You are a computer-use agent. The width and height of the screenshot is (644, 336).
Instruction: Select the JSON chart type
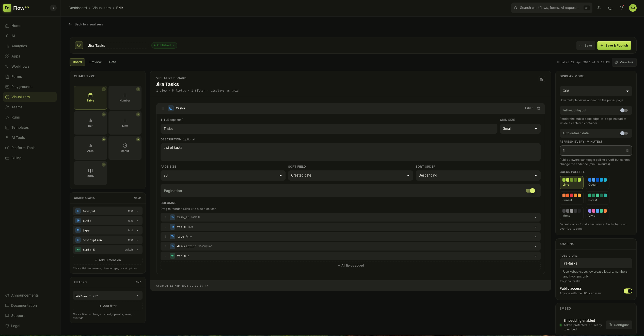point(90,173)
